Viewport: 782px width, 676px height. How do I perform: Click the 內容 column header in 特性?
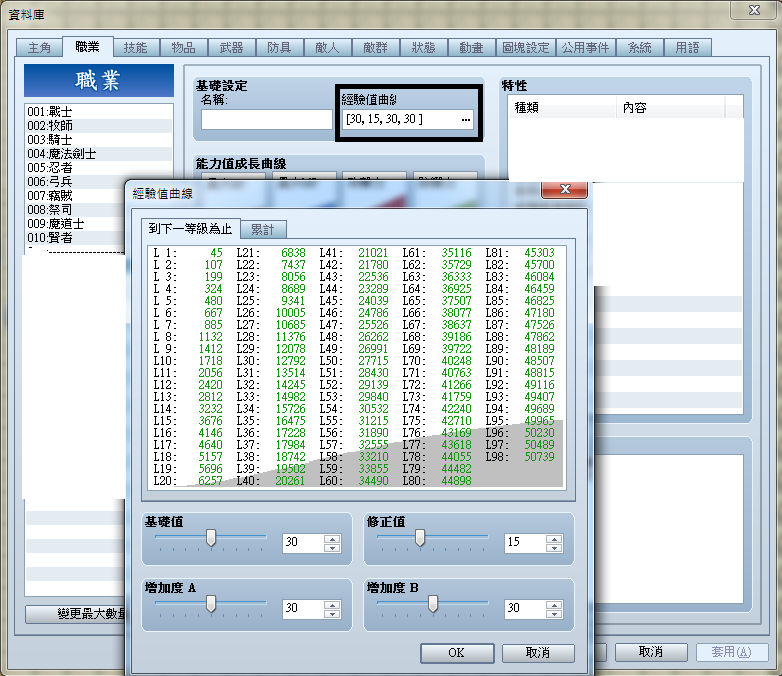pos(670,108)
